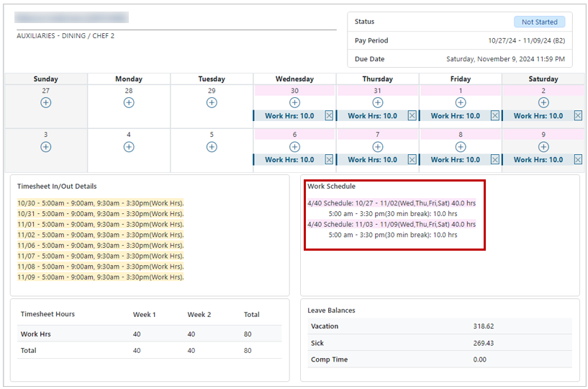Add time entry for Monday the 4th
Viewport: 588px width, 389px height.
point(129,147)
